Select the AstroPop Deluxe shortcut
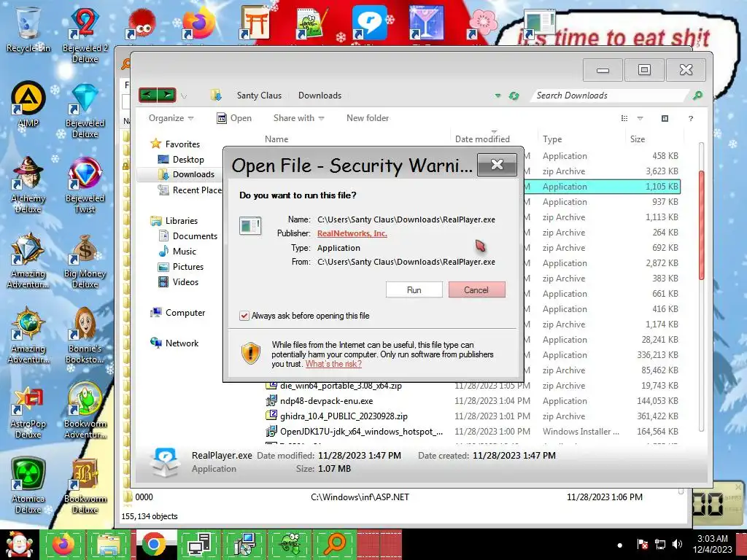 28,412
